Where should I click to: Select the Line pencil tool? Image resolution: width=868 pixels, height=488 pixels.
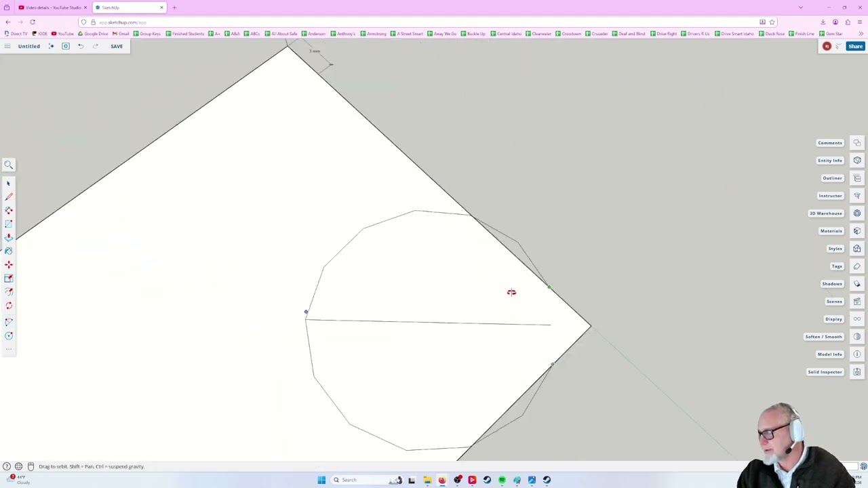9,197
